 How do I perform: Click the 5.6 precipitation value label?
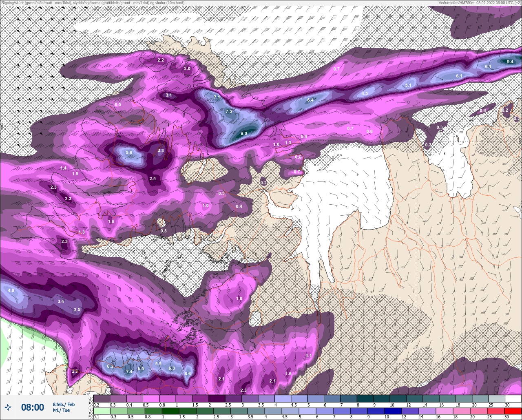click(129, 153)
